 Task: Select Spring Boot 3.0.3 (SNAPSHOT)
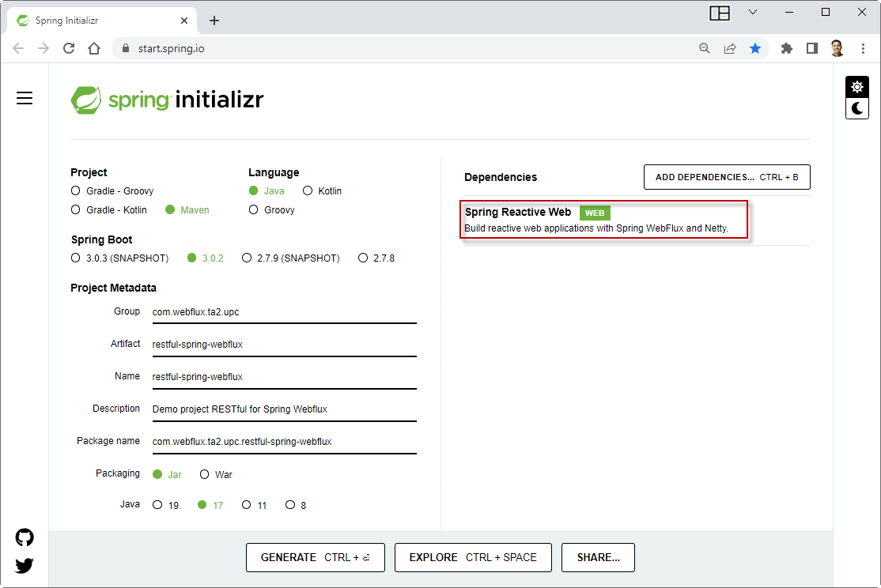(x=119, y=258)
